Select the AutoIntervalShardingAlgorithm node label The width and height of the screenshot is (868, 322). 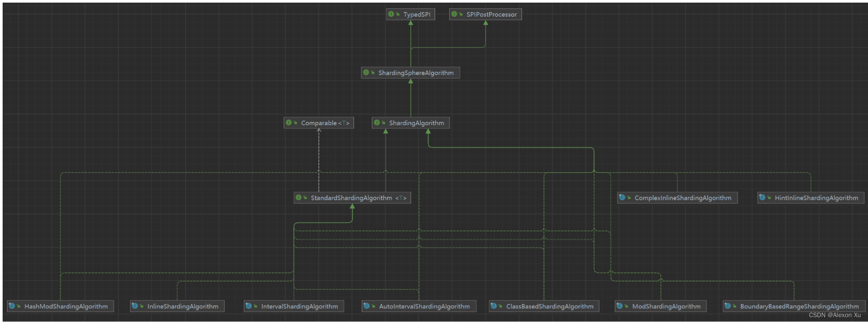click(424, 306)
